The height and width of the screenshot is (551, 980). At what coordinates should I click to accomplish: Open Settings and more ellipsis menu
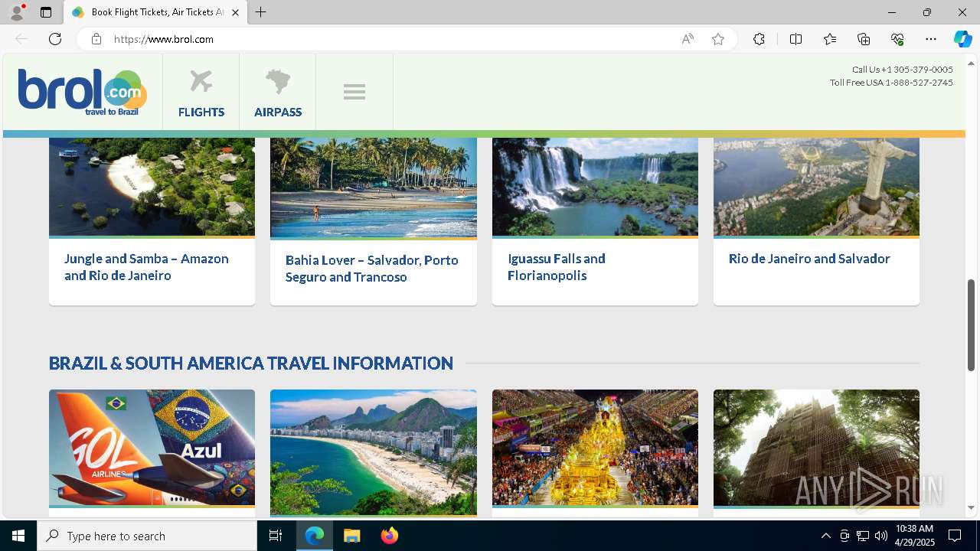[x=931, y=39]
